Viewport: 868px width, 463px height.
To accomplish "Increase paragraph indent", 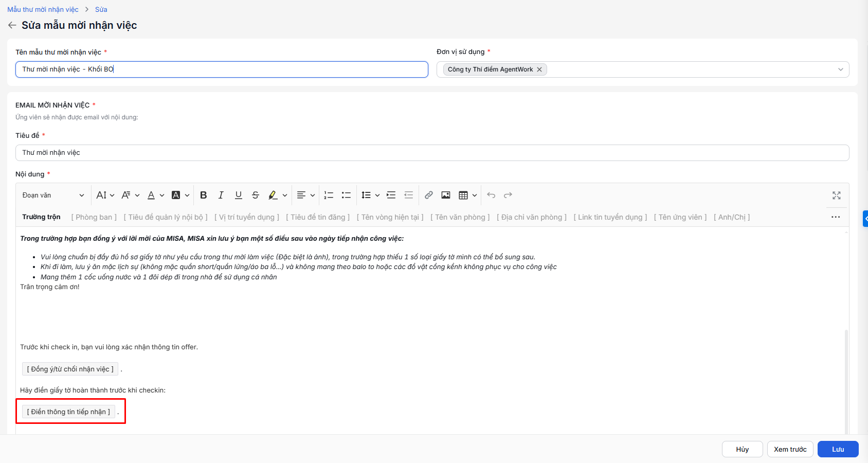I will [391, 195].
